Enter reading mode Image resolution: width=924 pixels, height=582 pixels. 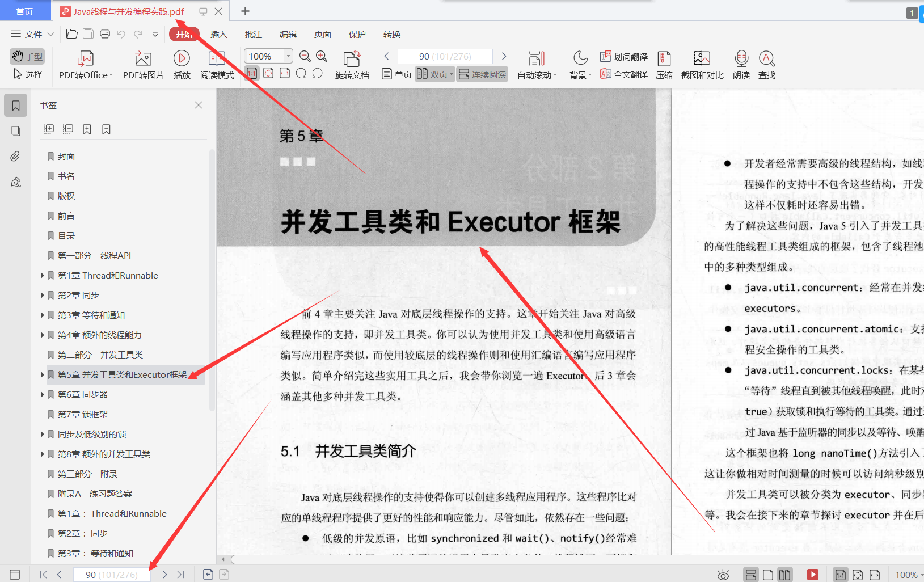coord(217,65)
